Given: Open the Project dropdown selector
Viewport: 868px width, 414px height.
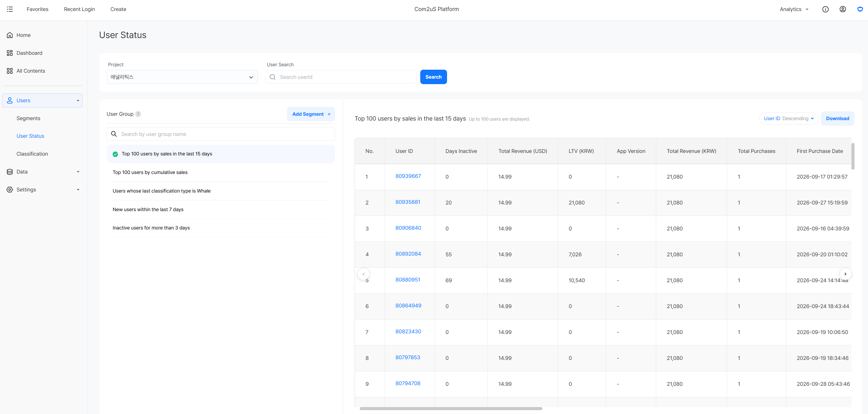Looking at the screenshot, I should tap(182, 77).
